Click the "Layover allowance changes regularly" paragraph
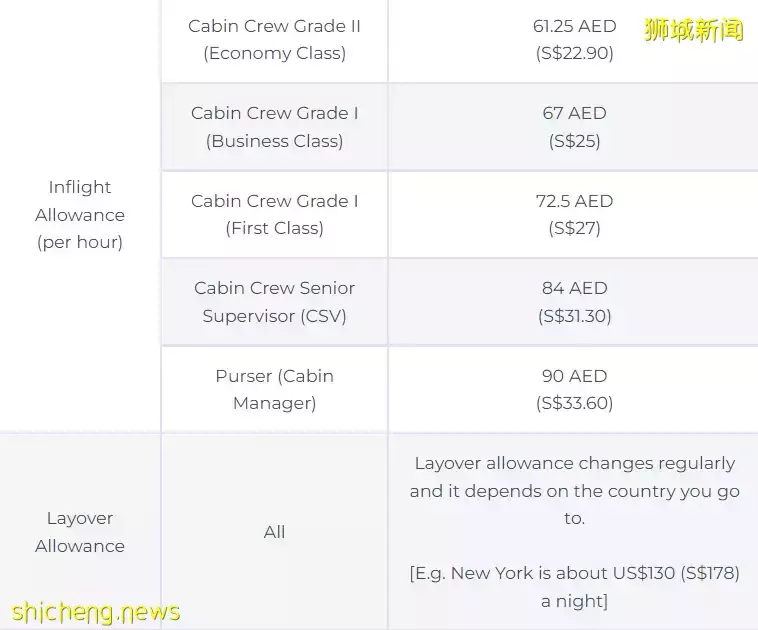 click(574, 491)
